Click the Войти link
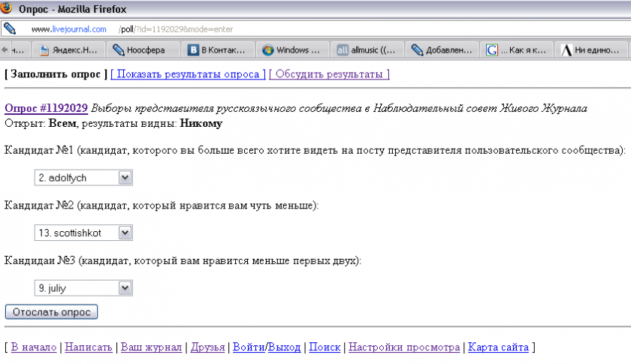 (249, 347)
